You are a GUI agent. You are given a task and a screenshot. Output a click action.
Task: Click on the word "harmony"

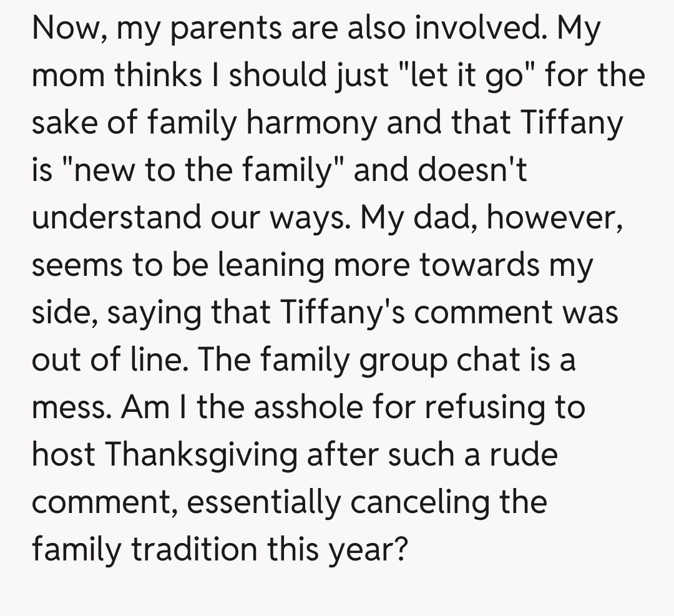(x=312, y=124)
